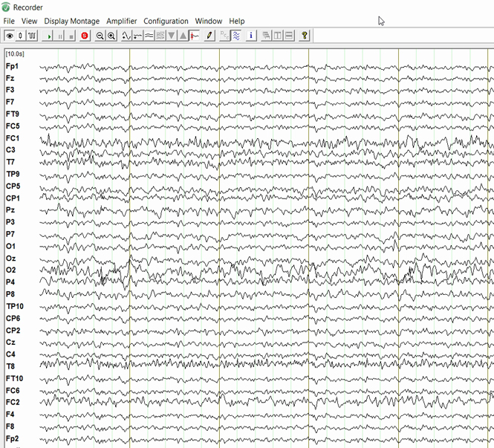Viewport: 494px width, 448px height.
Task: Open the Amplifier menu
Action: pos(122,21)
